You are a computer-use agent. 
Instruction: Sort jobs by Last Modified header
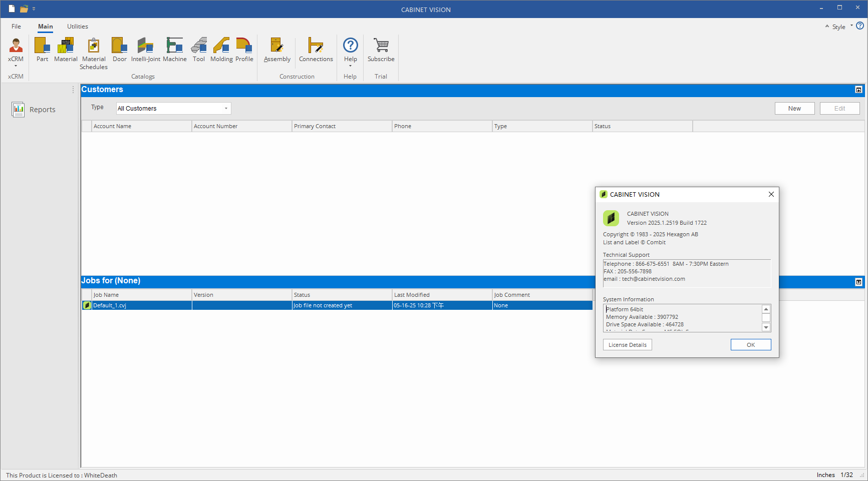click(442, 295)
